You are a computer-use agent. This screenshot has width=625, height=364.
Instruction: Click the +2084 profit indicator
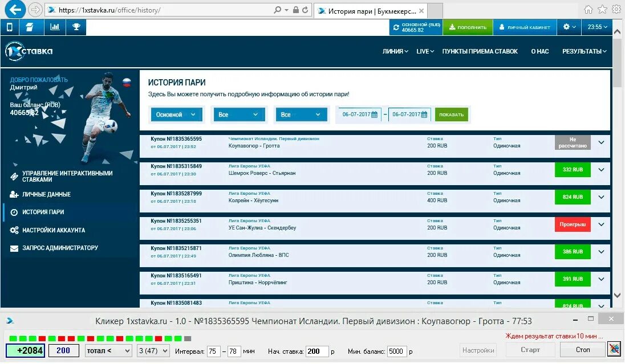tap(26, 350)
